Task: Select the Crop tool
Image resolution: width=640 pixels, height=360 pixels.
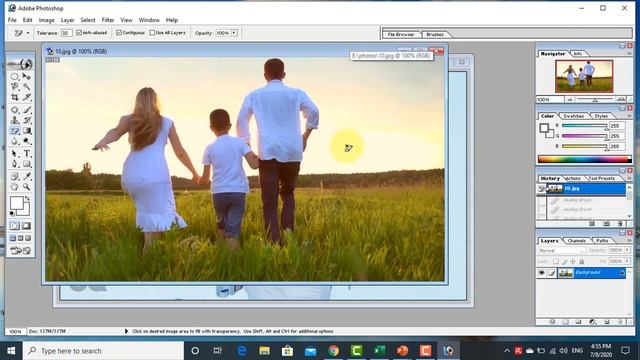Action: point(15,97)
